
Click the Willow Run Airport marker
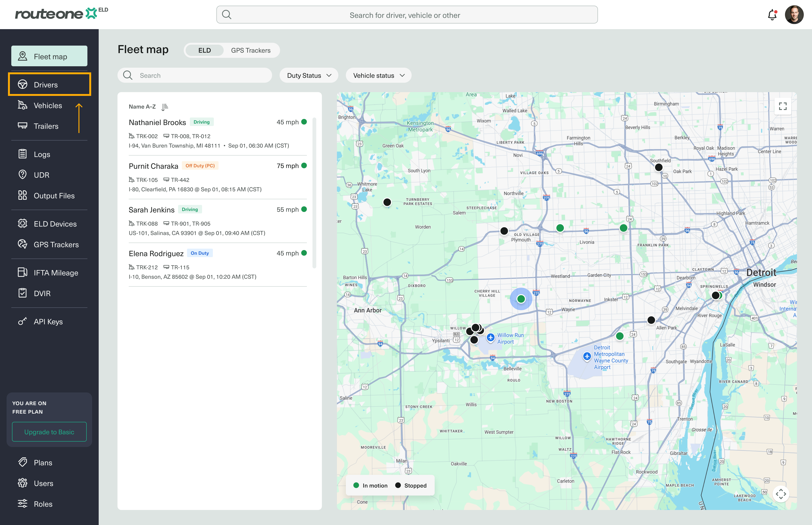point(490,337)
